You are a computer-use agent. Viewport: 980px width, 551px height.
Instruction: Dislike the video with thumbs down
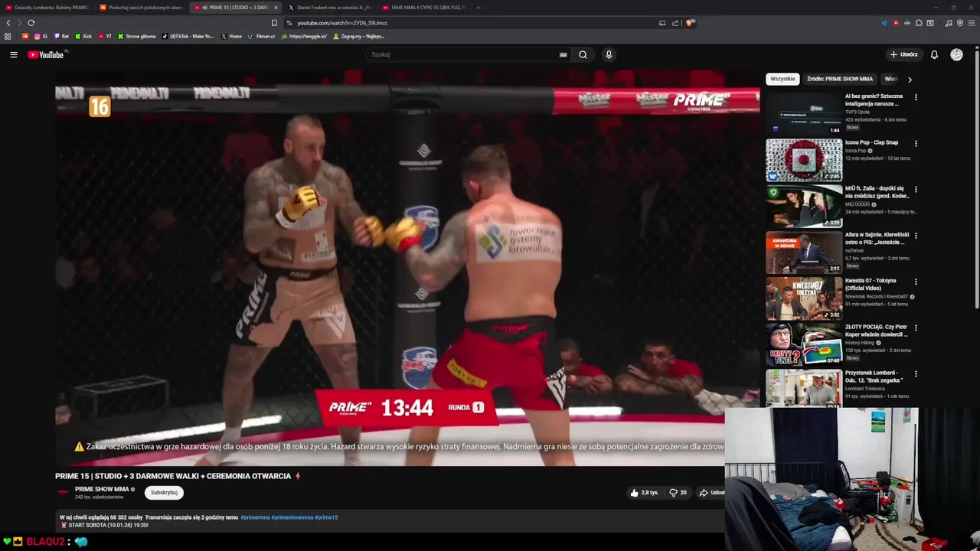pyautogui.click(x=678, y=493)
